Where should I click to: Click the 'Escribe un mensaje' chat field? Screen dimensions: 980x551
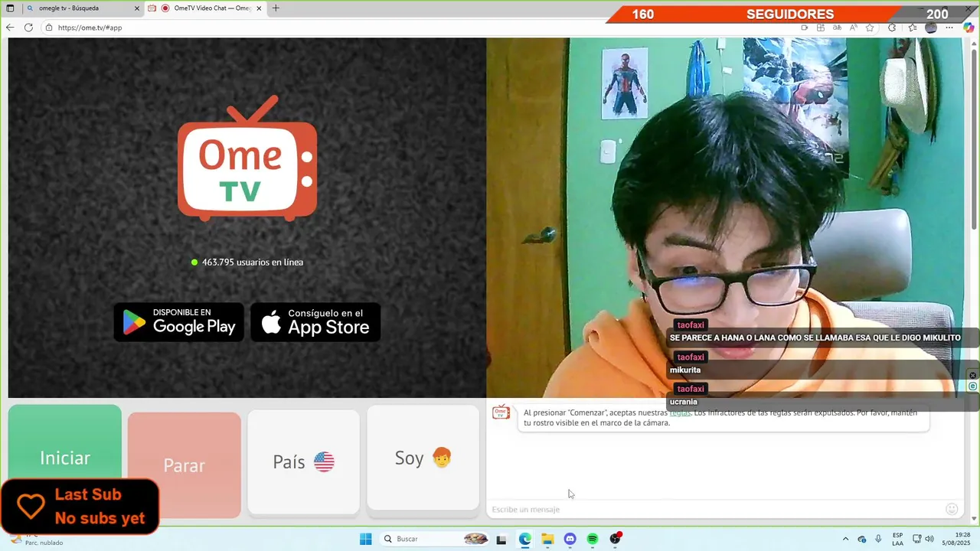pos(716,509)
